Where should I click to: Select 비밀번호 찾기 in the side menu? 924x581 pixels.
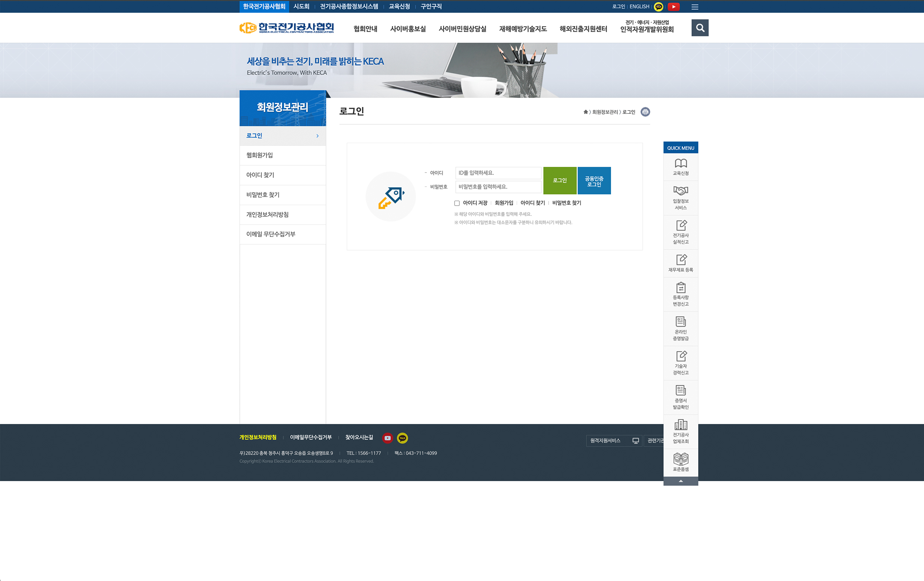click(x=283, y=195)
